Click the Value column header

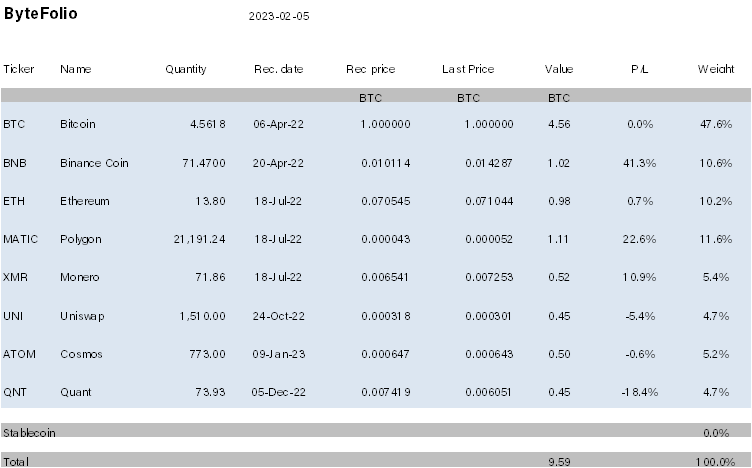[559, 69]
